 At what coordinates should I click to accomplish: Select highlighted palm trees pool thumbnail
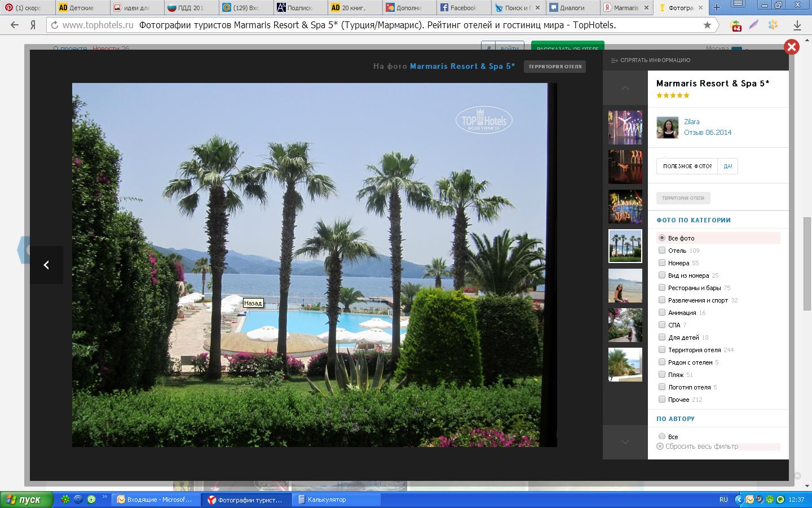625,246
